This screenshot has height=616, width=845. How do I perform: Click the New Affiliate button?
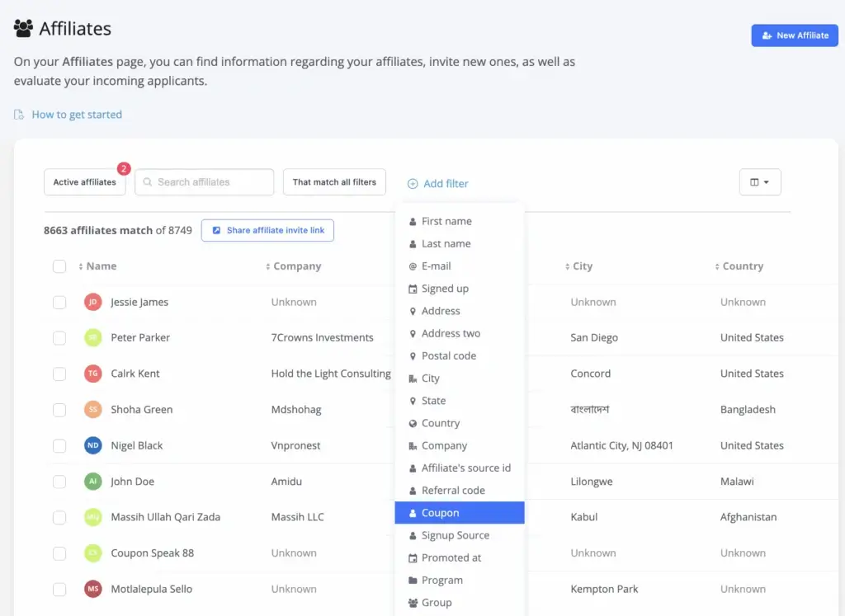tap(794, 35)
